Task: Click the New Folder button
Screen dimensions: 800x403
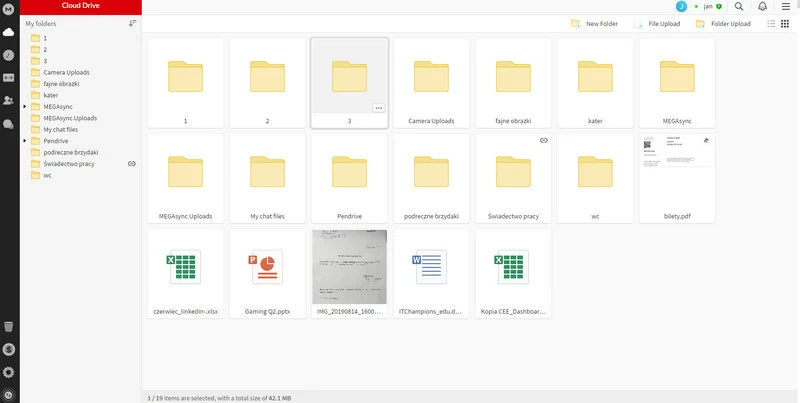Action: coord(598,23)
